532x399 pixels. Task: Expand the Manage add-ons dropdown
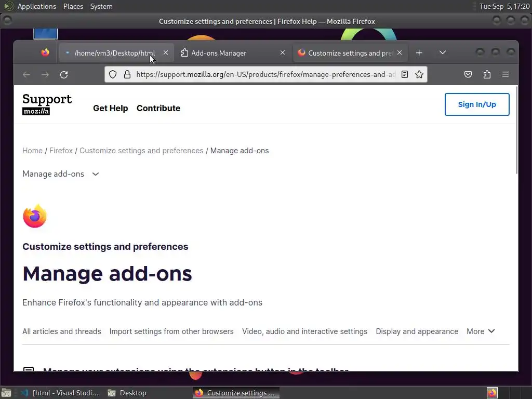click(61, 174)
